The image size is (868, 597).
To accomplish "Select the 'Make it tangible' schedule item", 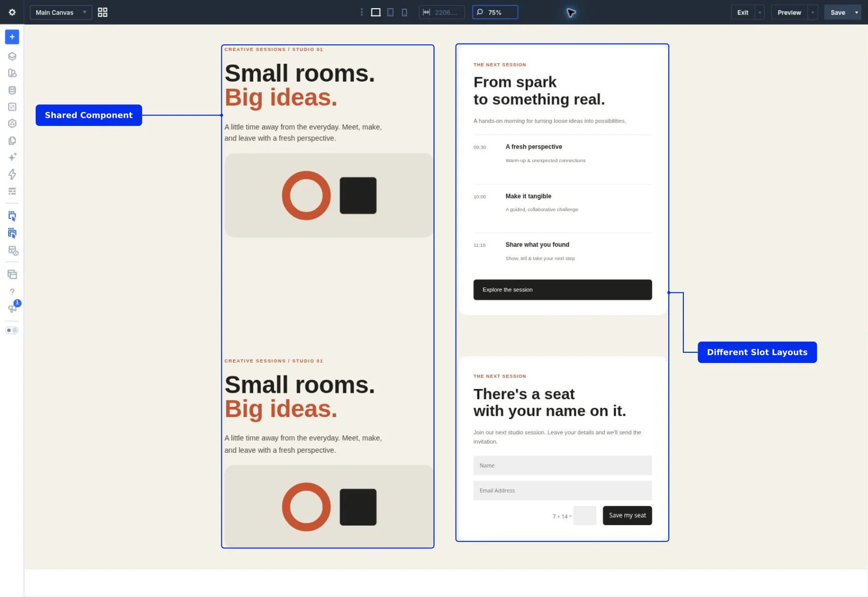I will click(528, 196).
